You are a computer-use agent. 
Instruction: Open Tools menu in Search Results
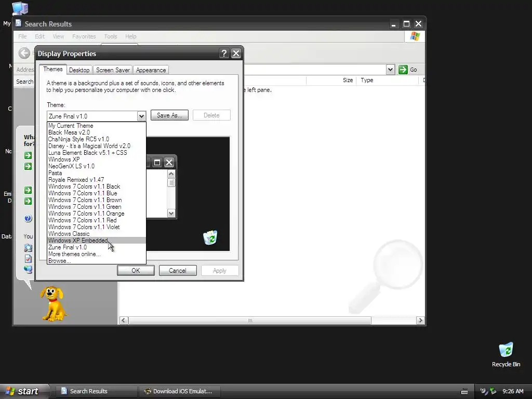coord(110,36)
